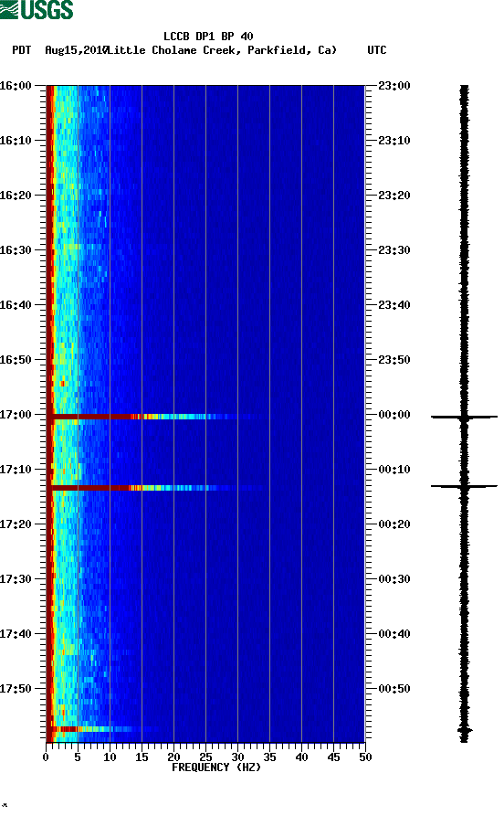The image size is (504, 815).
Task: Click the '45' frequency axis label
Action: tap(333, 757)
